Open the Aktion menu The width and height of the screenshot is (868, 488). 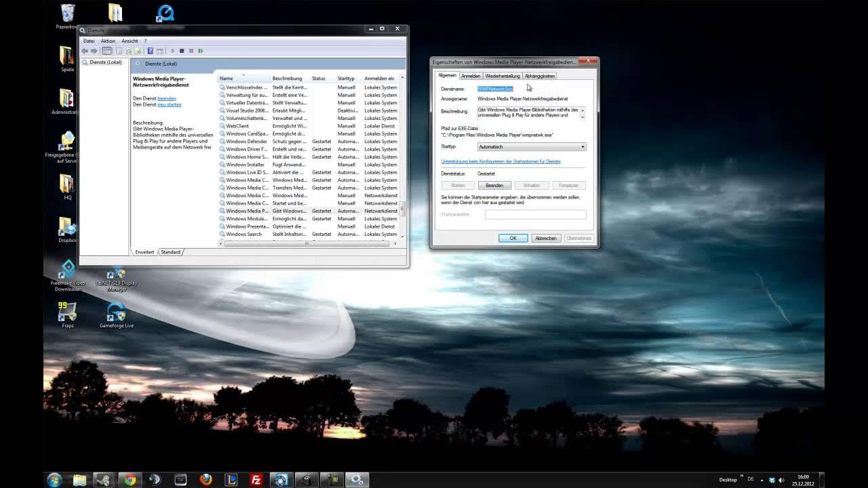tap(108, 41)
